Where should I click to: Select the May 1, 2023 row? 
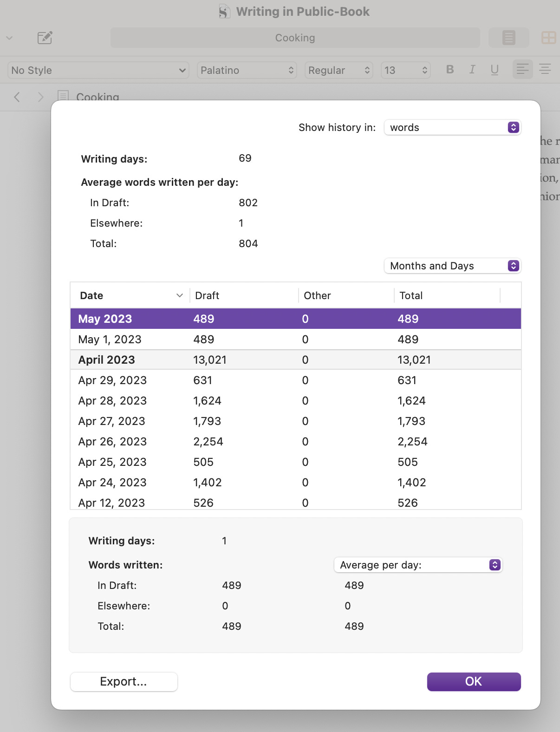[x=296, y=340]
